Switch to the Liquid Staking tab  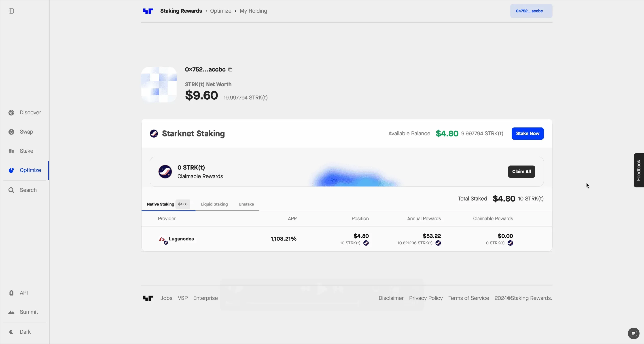[x=214, y=204]
